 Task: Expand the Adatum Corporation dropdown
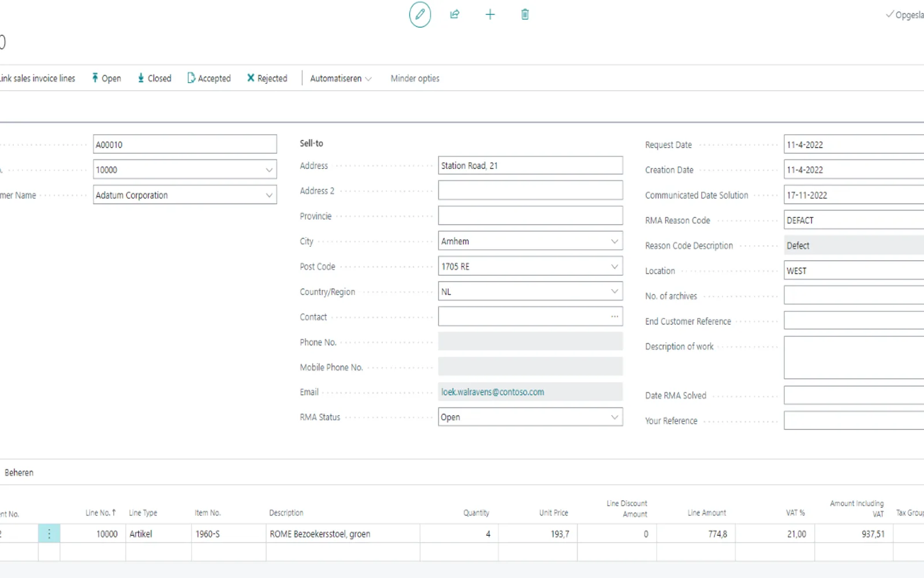(x=269, y=195)
